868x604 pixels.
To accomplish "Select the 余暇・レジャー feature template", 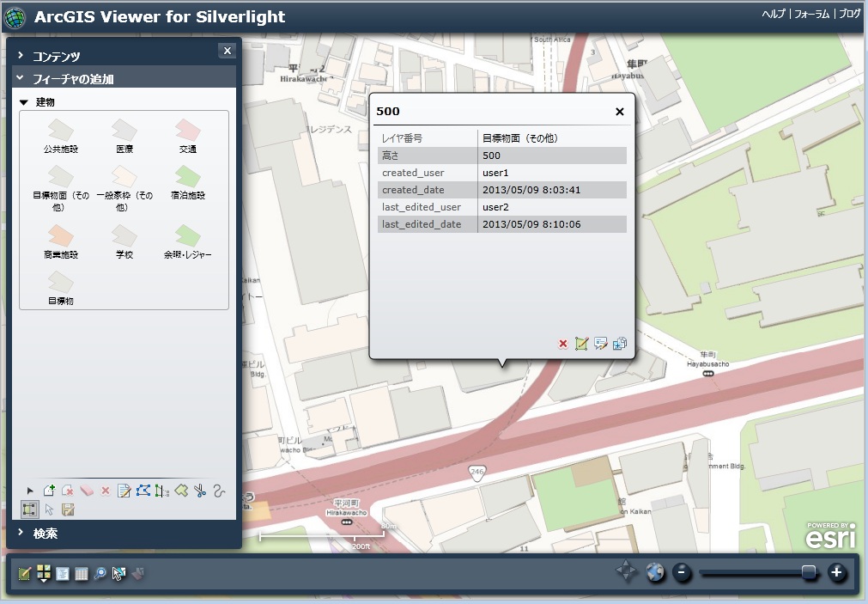I will (188, 241).
